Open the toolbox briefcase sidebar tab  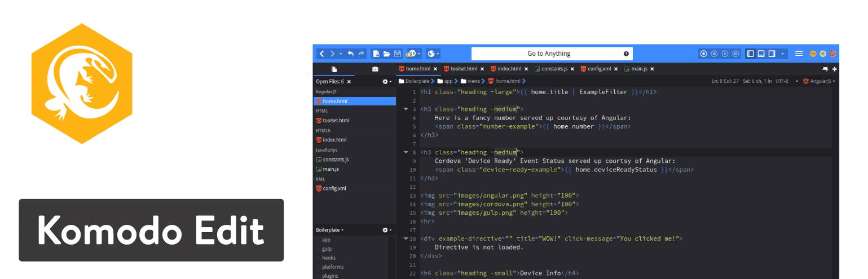tap(375, 69)
